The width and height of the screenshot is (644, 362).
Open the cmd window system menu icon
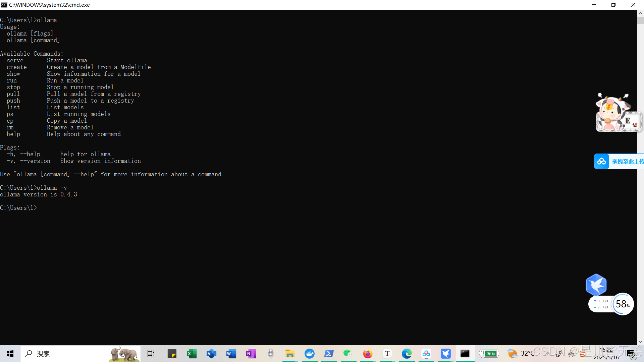pos(4,5)
